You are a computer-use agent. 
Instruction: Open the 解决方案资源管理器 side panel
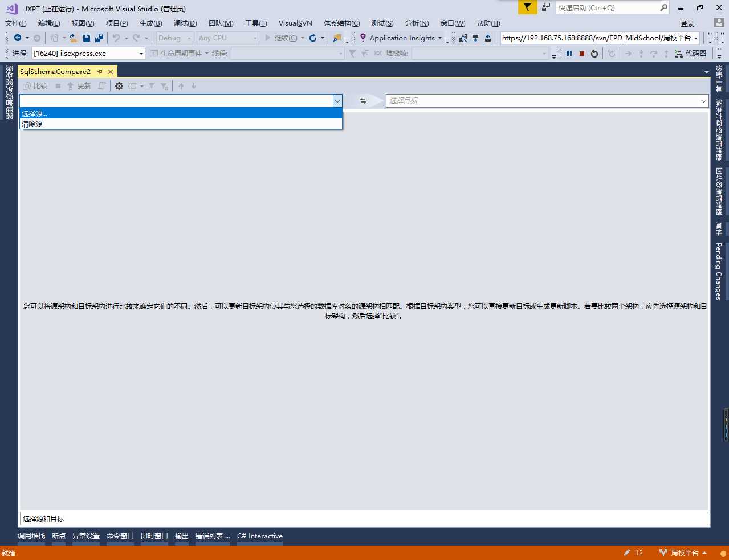pos(719,130)
